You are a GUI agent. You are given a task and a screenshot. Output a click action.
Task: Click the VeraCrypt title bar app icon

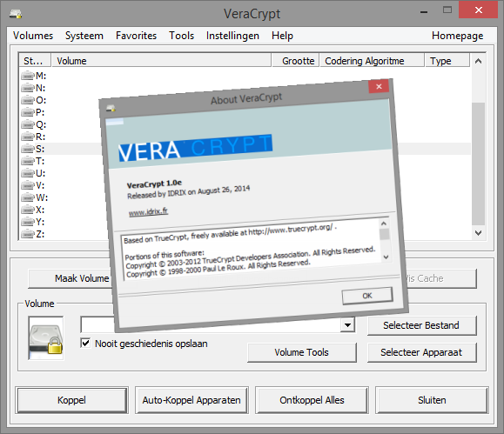(16, 14)
